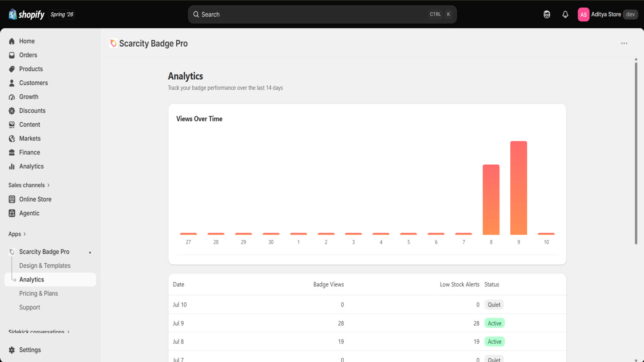The width and height of the screenshot is (644, 362).
Task: Click the Finance bank icon
Action: (12, 152)
